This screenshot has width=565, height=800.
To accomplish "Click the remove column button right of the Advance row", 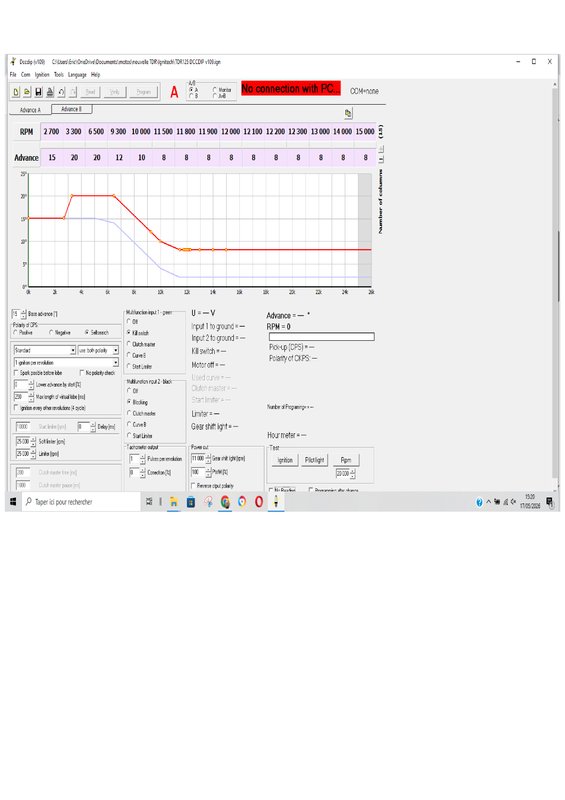I will [x=381, y=159].
